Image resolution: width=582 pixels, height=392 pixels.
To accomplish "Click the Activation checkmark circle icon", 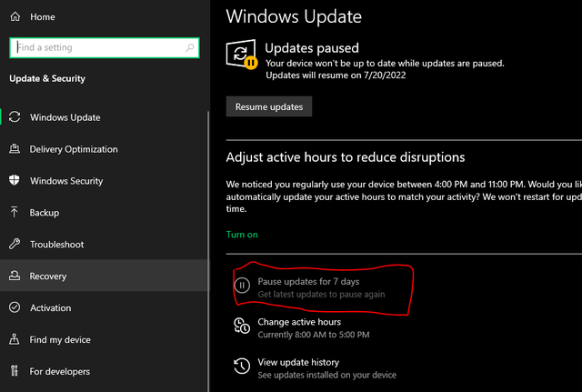I will [15, 307].
